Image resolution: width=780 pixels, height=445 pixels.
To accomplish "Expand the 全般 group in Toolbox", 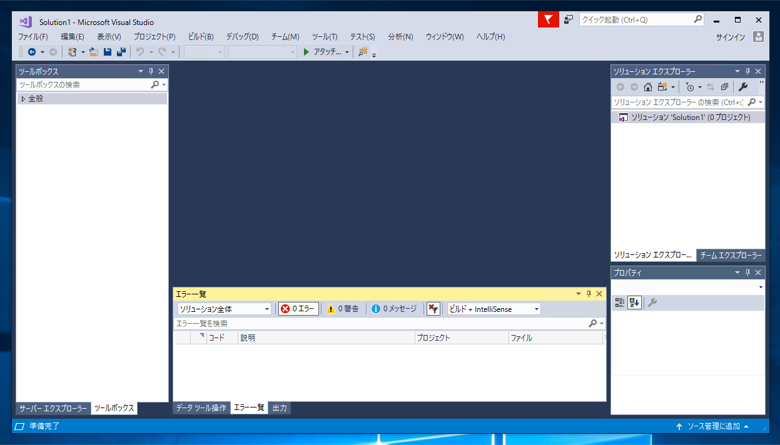I will [23, 99].
